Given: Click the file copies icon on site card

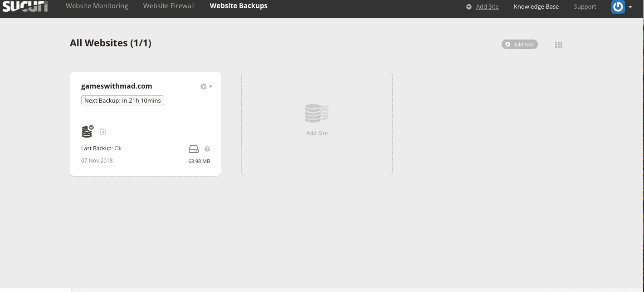Looking at the screenshot, I should tap(102, 132).
